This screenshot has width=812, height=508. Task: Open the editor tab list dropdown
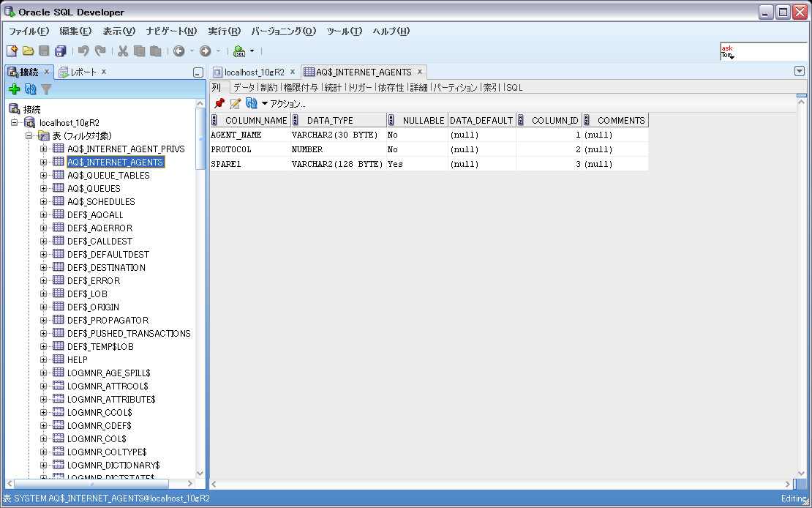coord(799,71)
